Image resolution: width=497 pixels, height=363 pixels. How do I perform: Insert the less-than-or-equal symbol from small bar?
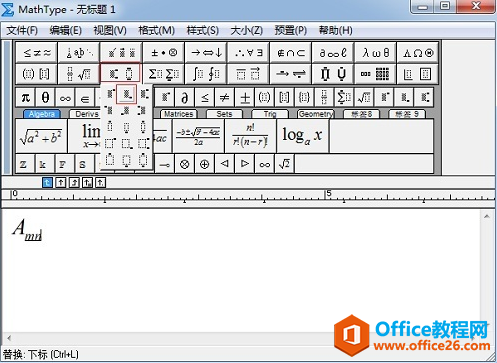[x=205, y=98]
